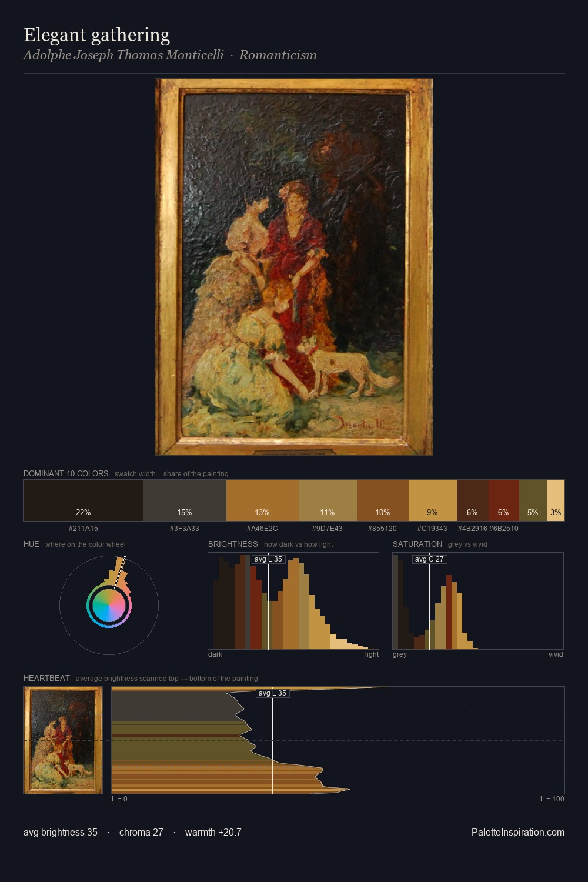
Task: Click the hue color wheel chart
Action: pos(109,605)
